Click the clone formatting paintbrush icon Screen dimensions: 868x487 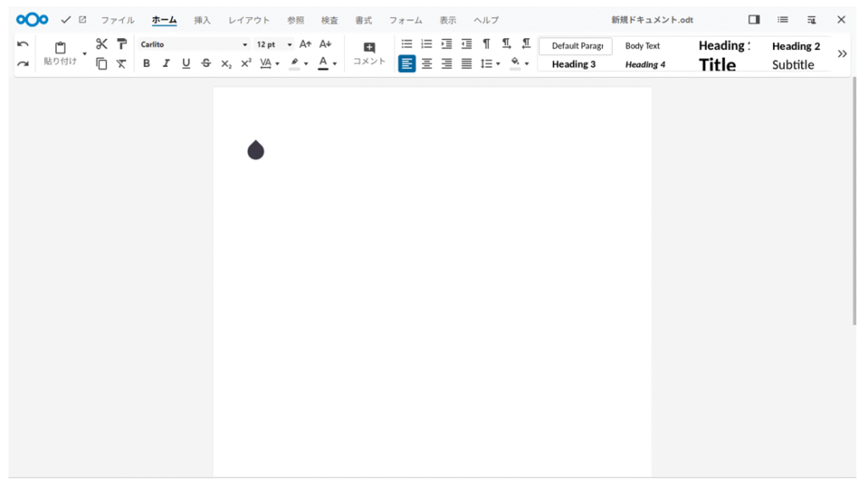[122, 44]
